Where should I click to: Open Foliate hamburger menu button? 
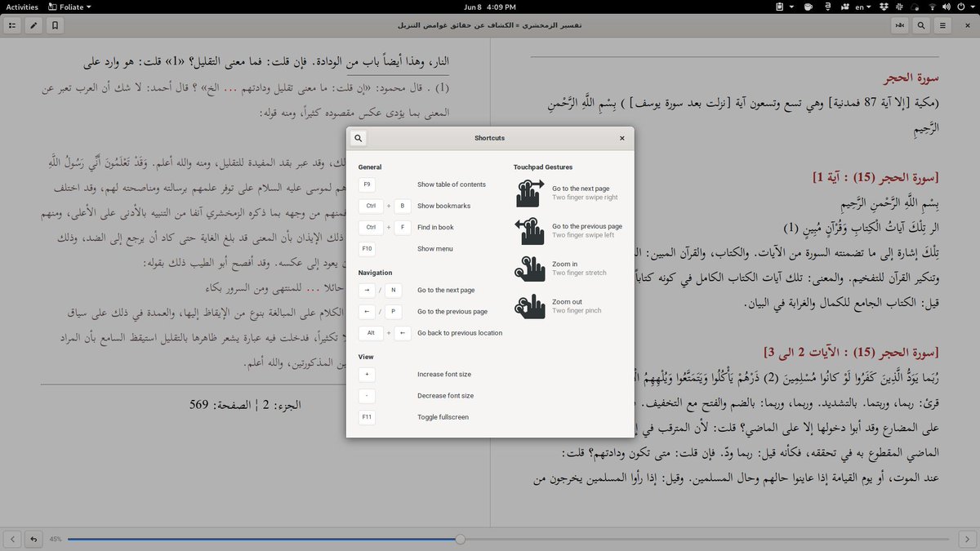[x=942, y=25]
